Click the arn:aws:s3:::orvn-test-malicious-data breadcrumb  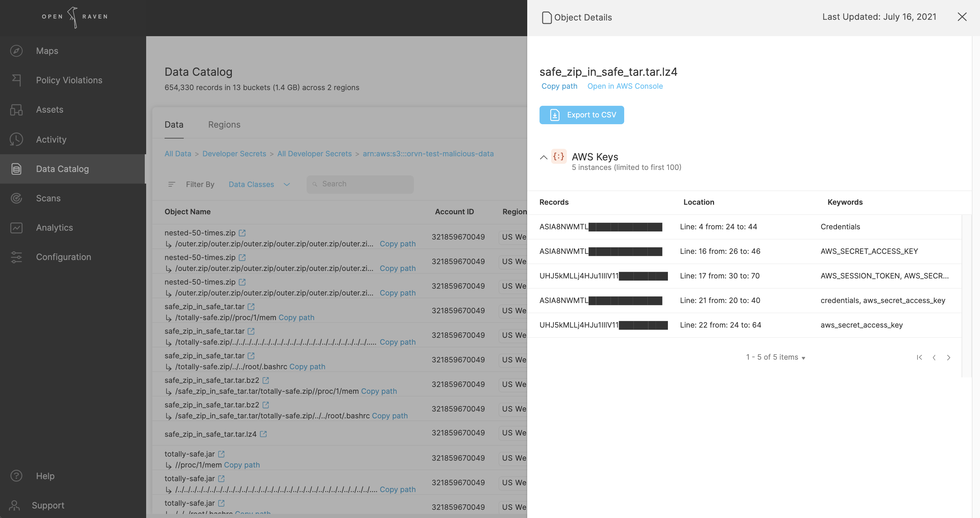[428, 154]
